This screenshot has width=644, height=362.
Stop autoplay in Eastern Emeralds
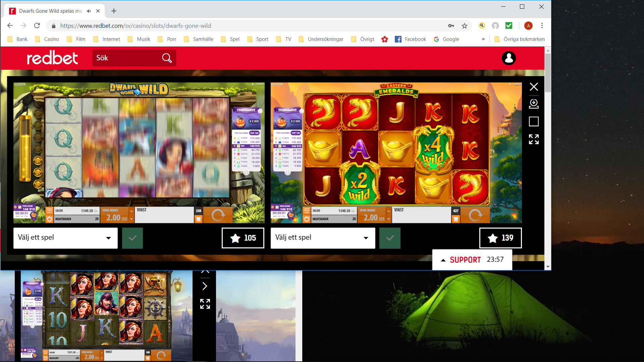tap(456, 219)
